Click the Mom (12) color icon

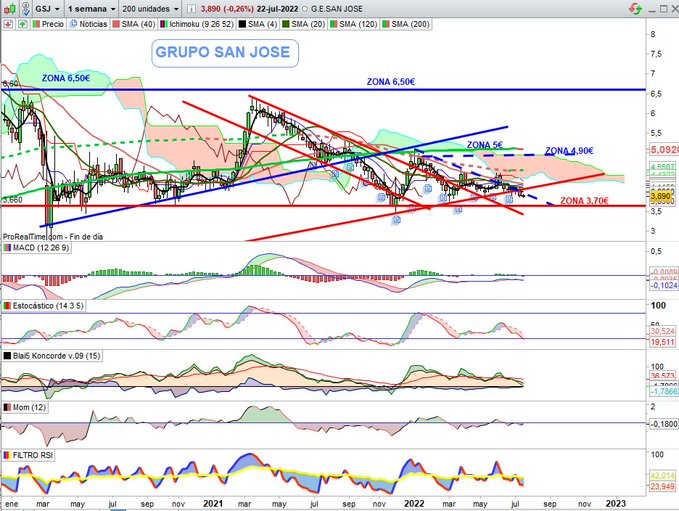pyautogui.click(x=7, y=408)
